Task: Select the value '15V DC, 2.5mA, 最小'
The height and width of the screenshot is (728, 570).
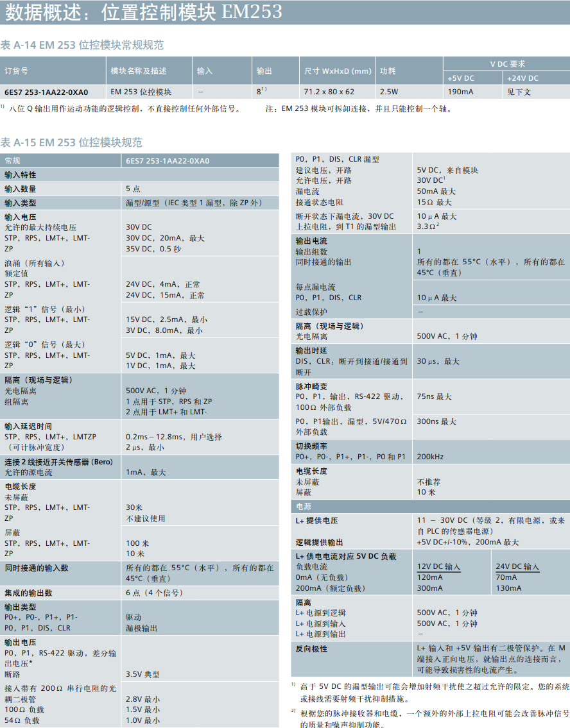Action: tap(166, 319)
